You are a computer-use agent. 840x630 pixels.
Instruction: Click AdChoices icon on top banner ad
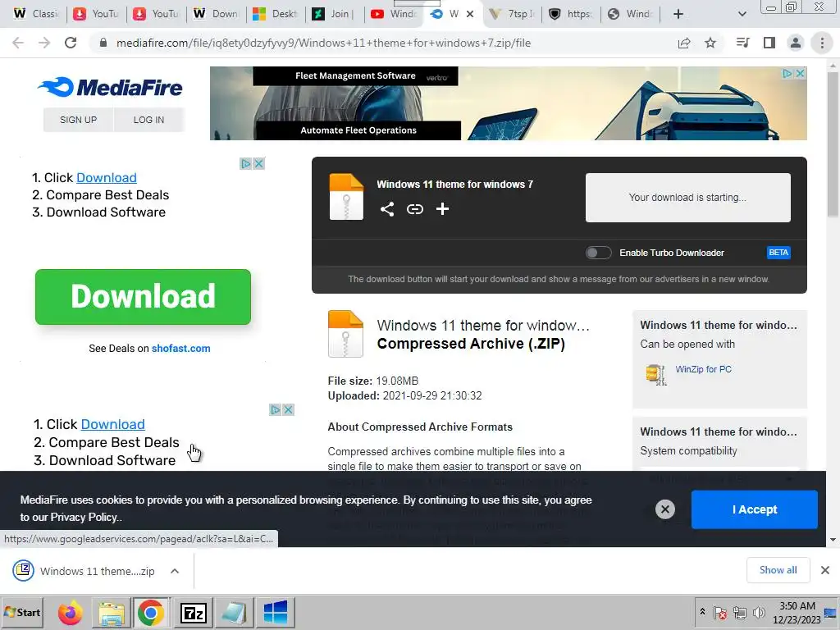(787, 73)
